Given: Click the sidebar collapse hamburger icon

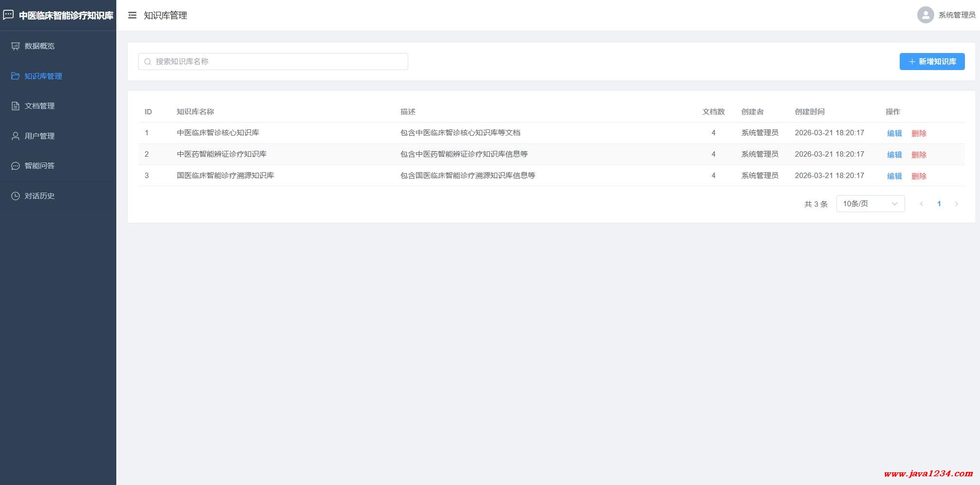Looking at the screenshot, I should tap(132, 16).
